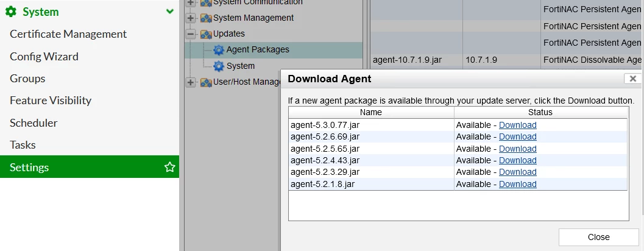This screenshot has width=644, height=251.
Task: Select agent-5.2.5.65.jar name cell
Action: (371, 149)
